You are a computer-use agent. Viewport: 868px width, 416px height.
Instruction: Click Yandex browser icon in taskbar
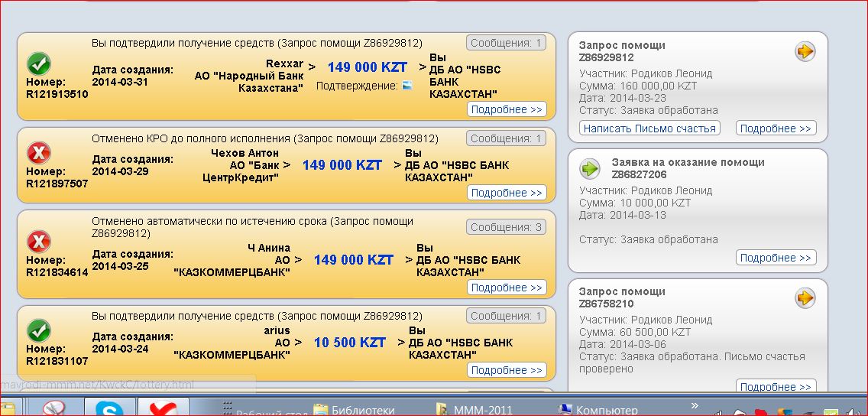[x=164, y=408]
